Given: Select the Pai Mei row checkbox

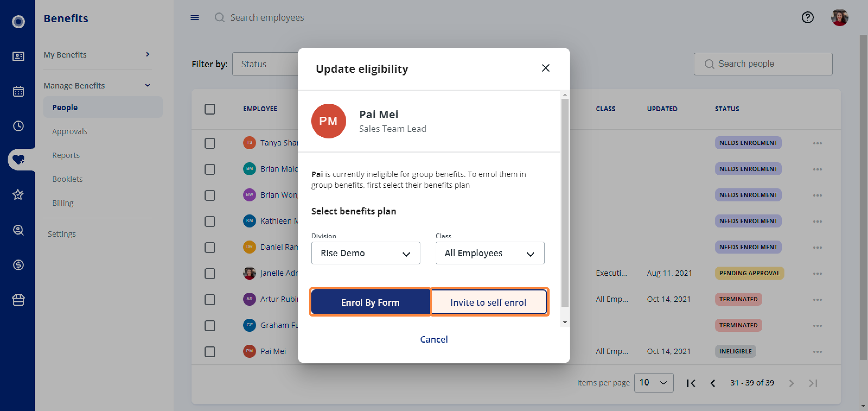Looking at the screenshot, I should 210,352.
